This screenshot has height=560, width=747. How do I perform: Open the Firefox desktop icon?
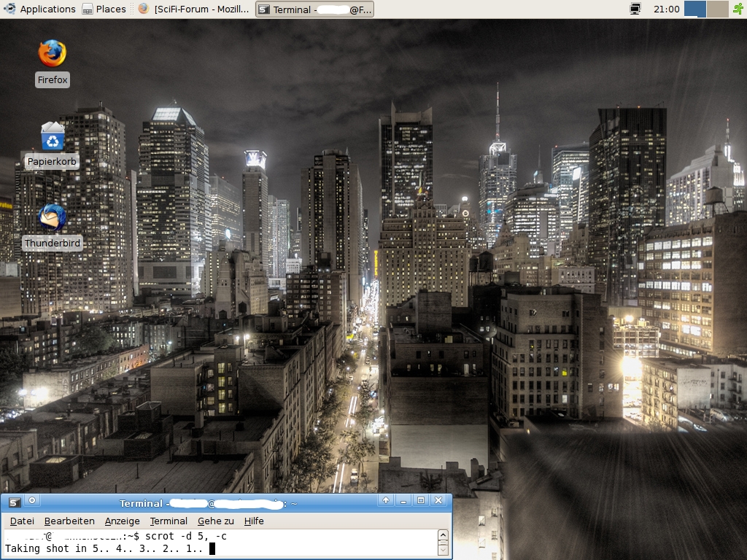tap(52, 54)
